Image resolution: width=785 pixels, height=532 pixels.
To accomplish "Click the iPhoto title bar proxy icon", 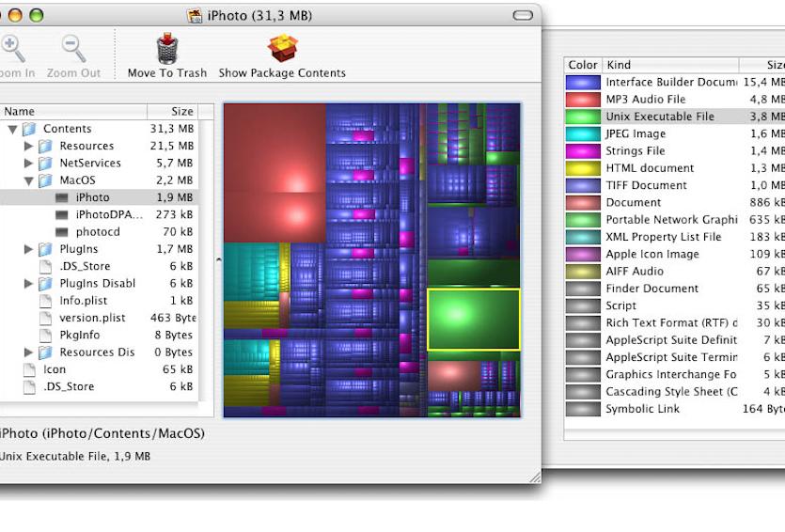I will [x=195, y=16].
